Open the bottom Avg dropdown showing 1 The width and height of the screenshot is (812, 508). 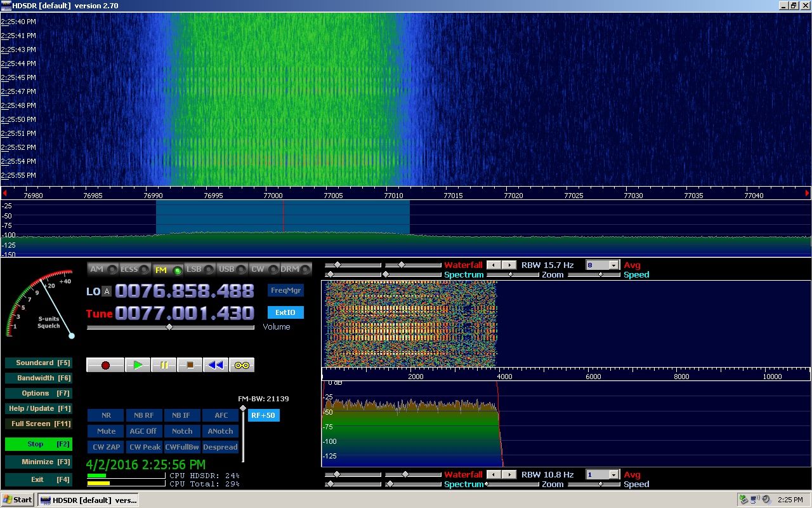[614, 475]
